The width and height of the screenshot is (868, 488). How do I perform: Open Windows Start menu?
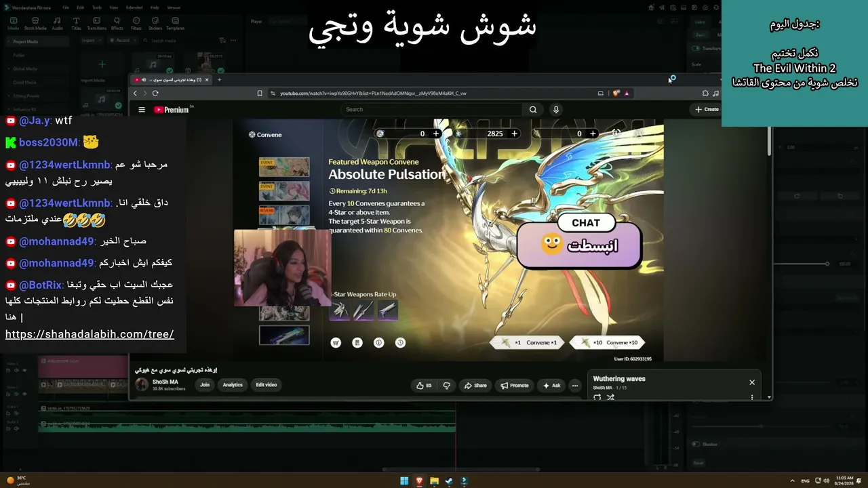404,481
